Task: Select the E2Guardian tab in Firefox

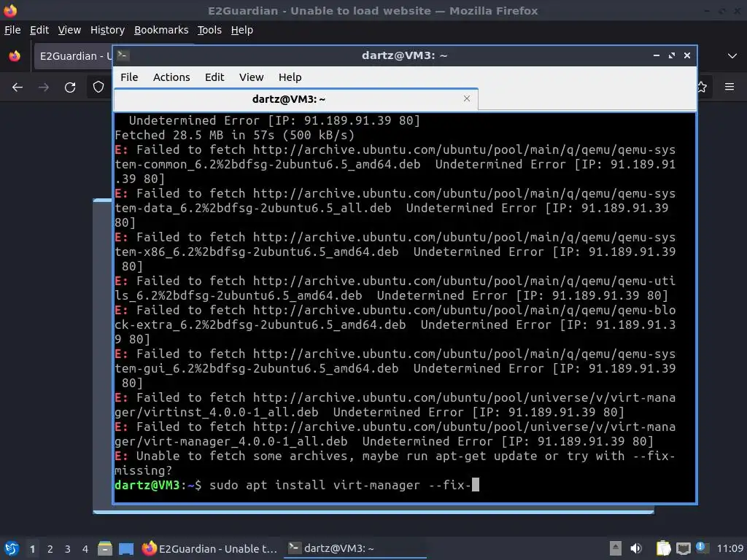Action: tap(73, 56)
